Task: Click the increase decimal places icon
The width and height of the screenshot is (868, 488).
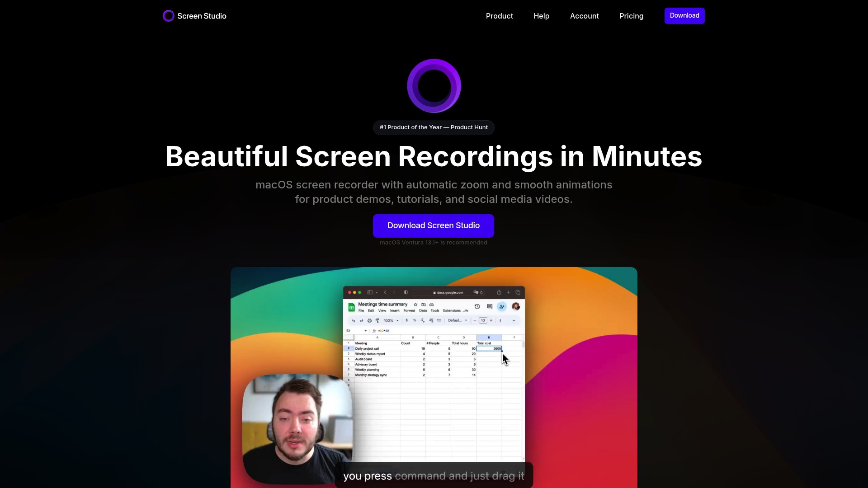Action: coord(431,321)
